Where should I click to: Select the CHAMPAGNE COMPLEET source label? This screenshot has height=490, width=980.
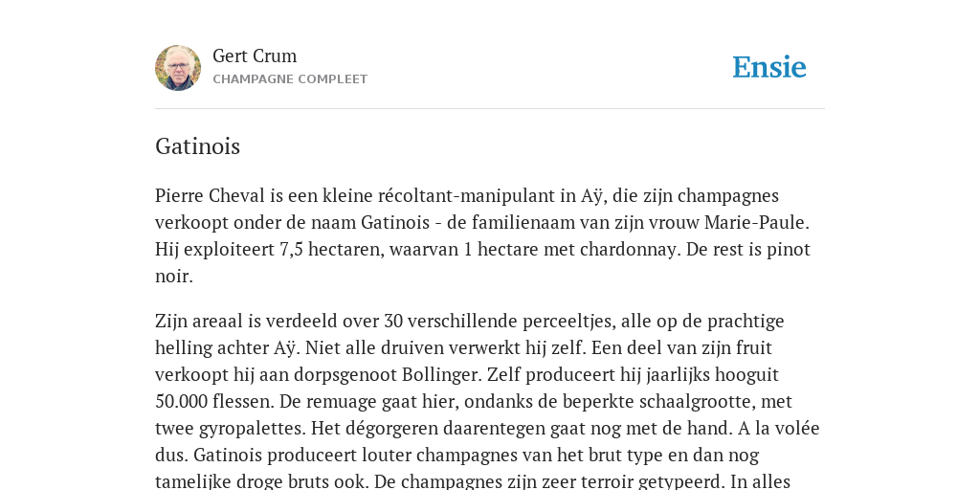tap(290, 79)
